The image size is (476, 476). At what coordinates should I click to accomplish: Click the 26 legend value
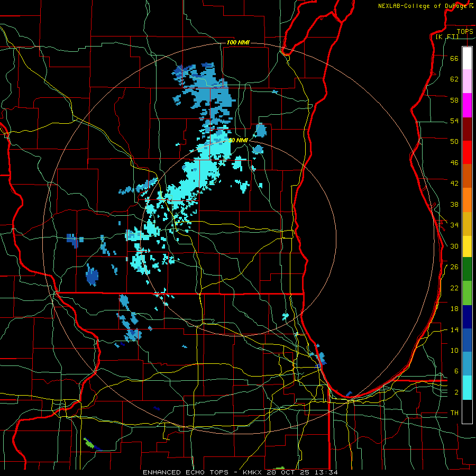[454, 267]
